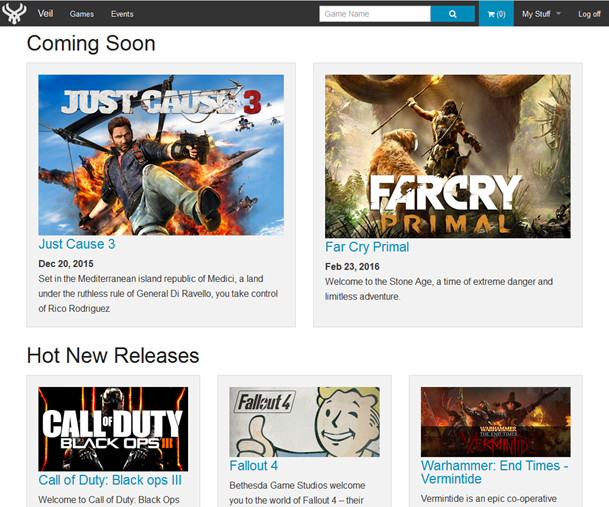Viewport: 609px width, 507px height.
Task: Click the Just Cause 3 title link
Action: (x=77, y=244)
